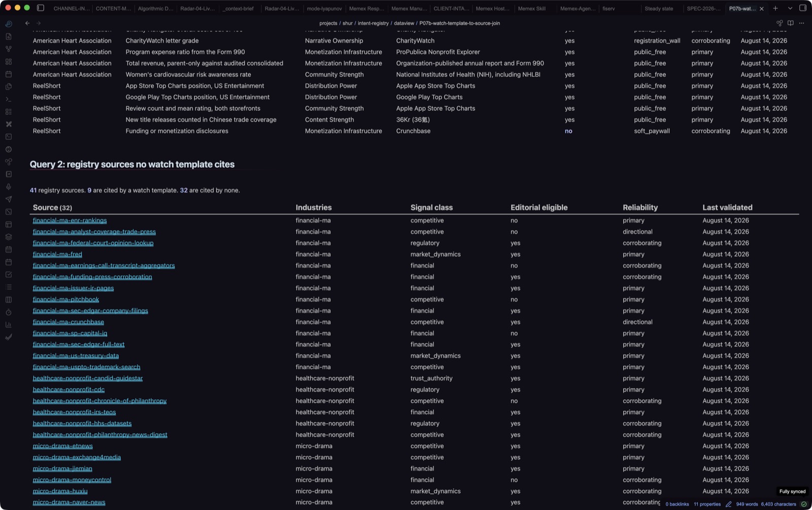
Task: Open the SPEC-2026-… tab
Action: click(703, 9)
